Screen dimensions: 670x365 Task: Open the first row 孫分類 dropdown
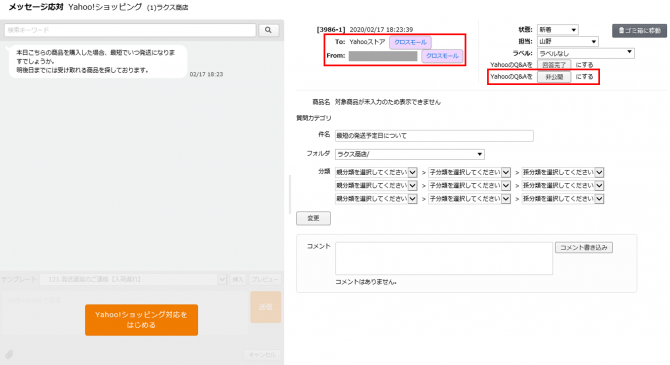(563, 172)
